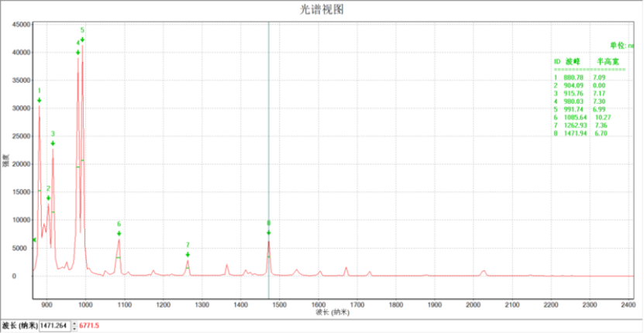Click the 波长 (纳米) label beside the input
Screen dimensions: 644x333
pyautogui.click(x=19, y=325)
